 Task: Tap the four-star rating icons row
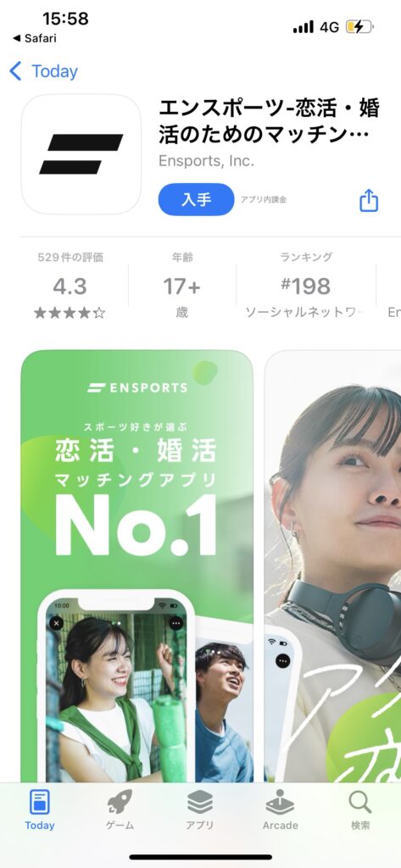tap(70, 314)
